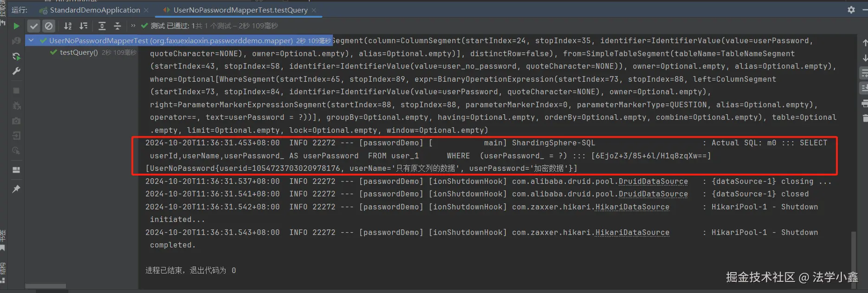Expand all test nodes icon
This screenshot has width=868, height=293.
pos(102,26)
